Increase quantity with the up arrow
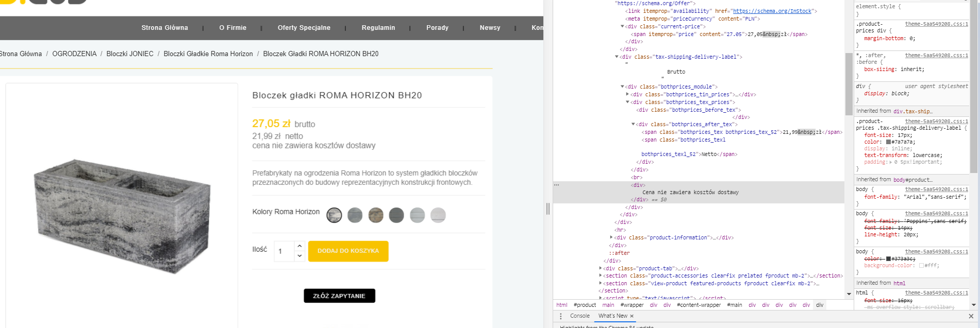The image size is (980, 328). click(x=300, y=246)
